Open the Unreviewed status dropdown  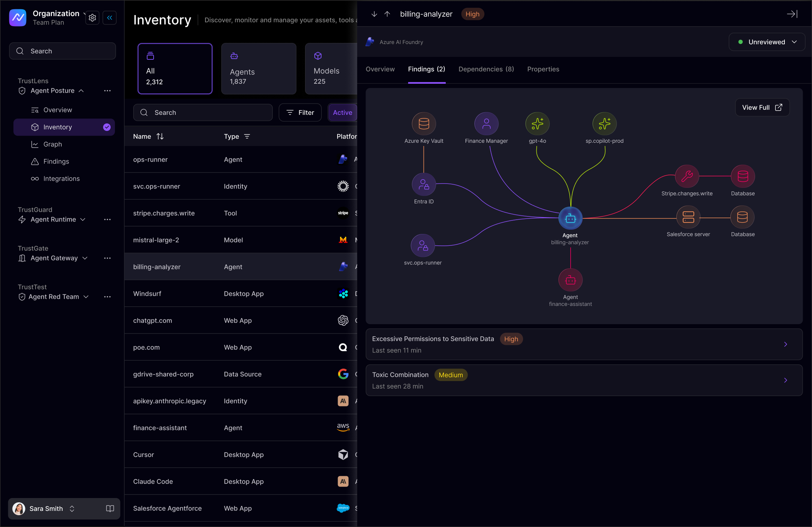pos(767,42)
